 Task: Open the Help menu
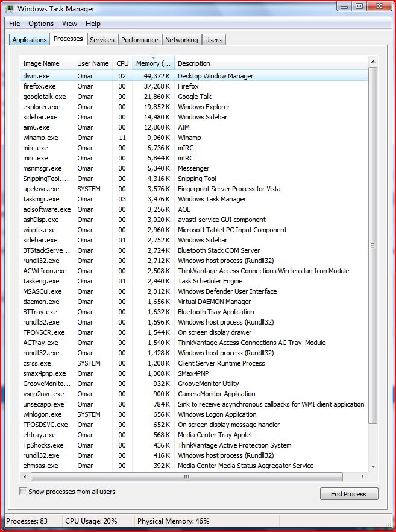93,24
